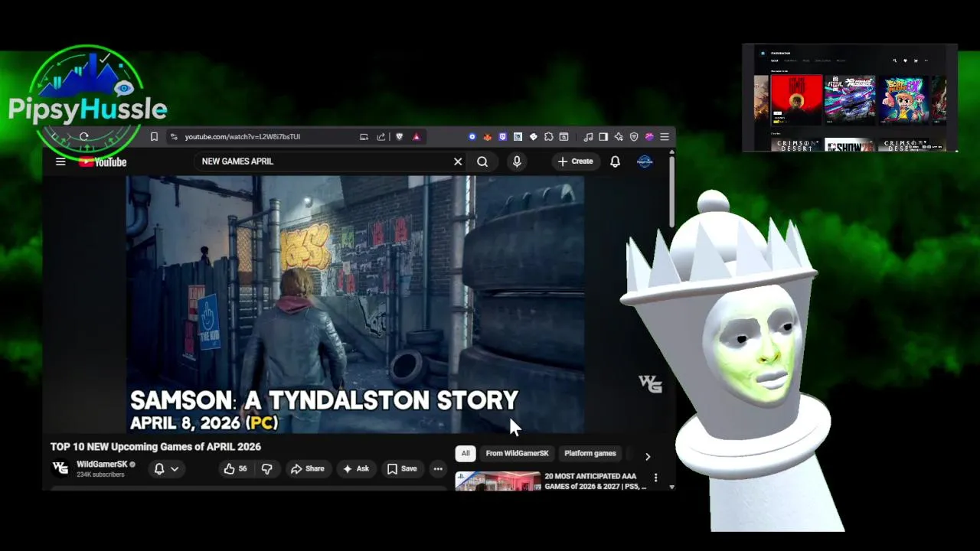Viewport: 980px width, 551px height.
Task: Select MLB The Show tile in Store window
Action: [x=849, y=145]
